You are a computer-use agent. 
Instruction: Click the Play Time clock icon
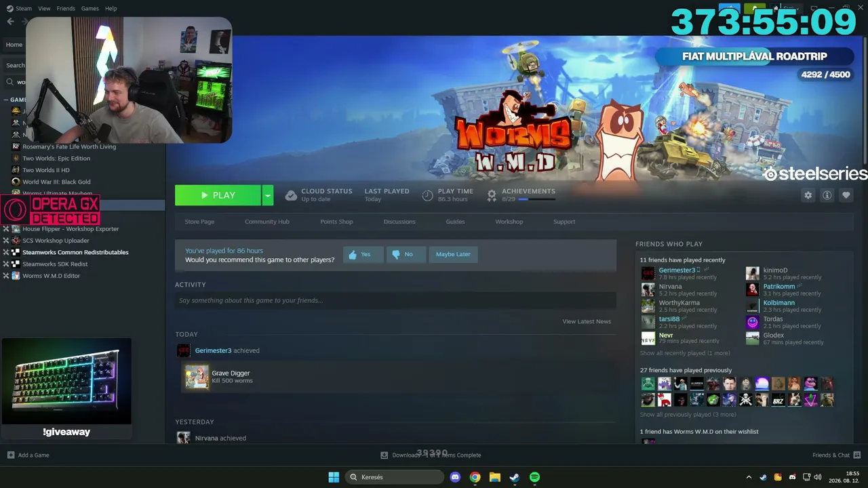pyautogui.click(x=427, y=195)
